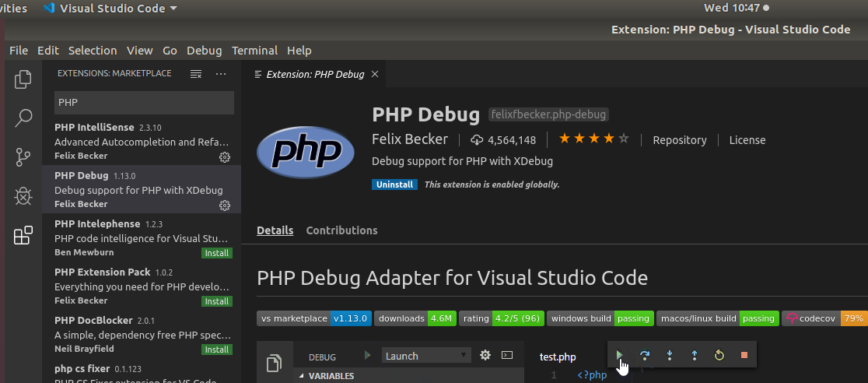
Task: Open the Terminal menu
Action: 254,51
